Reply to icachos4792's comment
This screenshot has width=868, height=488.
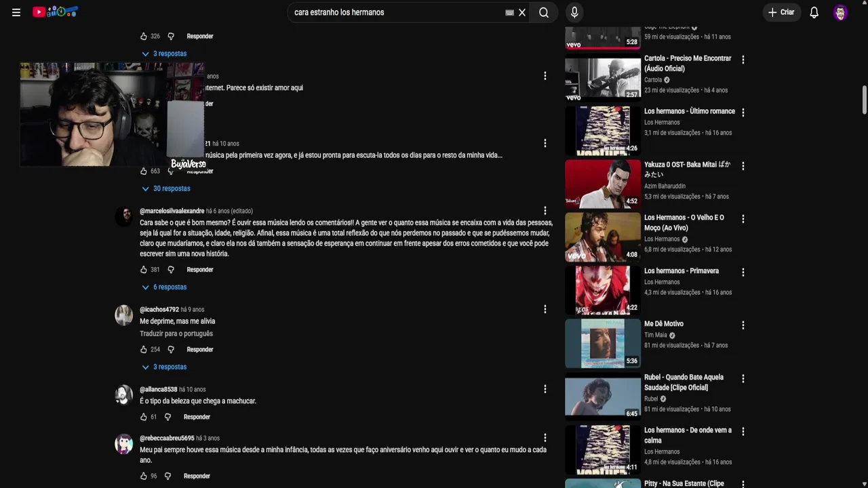point(200,350)
